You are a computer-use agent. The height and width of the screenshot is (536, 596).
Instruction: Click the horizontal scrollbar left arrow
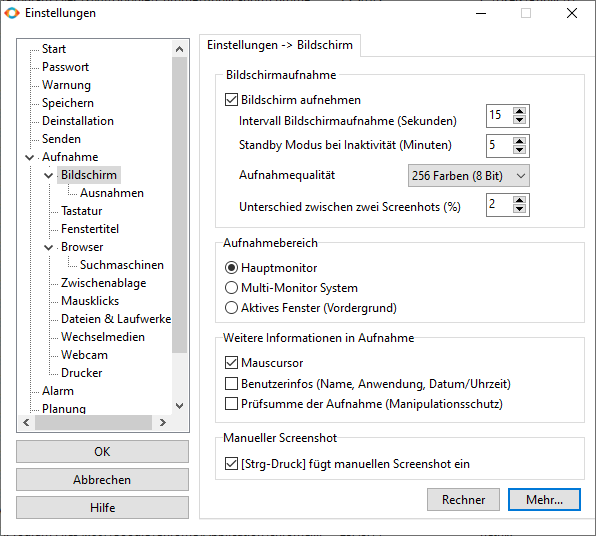26,422
